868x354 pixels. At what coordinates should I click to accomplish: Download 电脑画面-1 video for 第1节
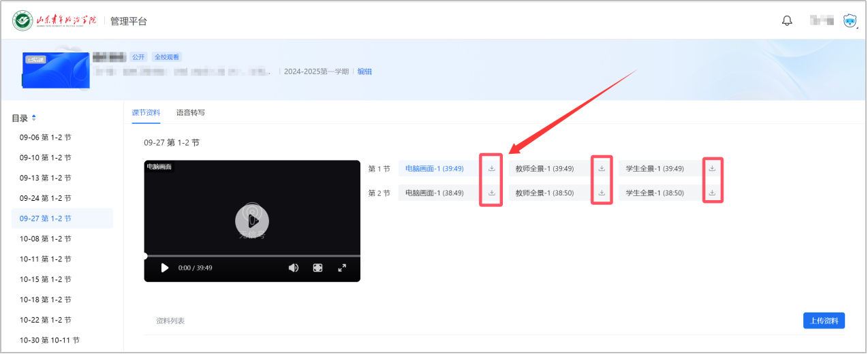pyautogui.click(x=491, y=169)
